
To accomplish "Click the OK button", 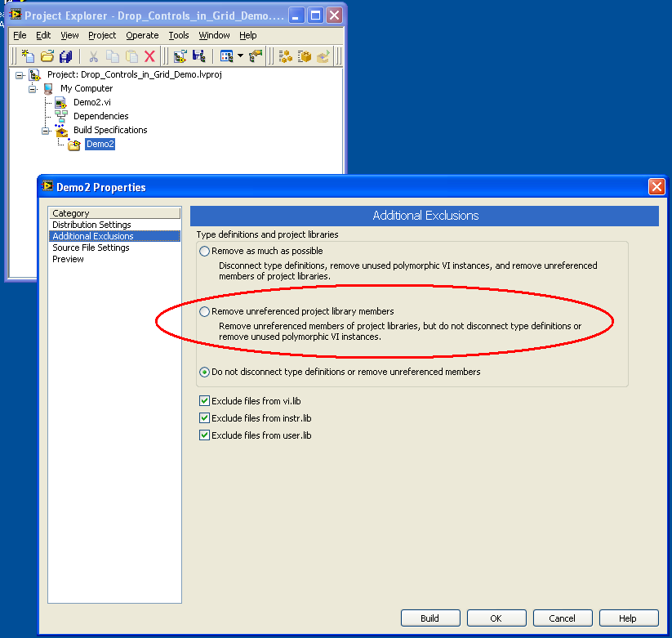I will 496,618.
